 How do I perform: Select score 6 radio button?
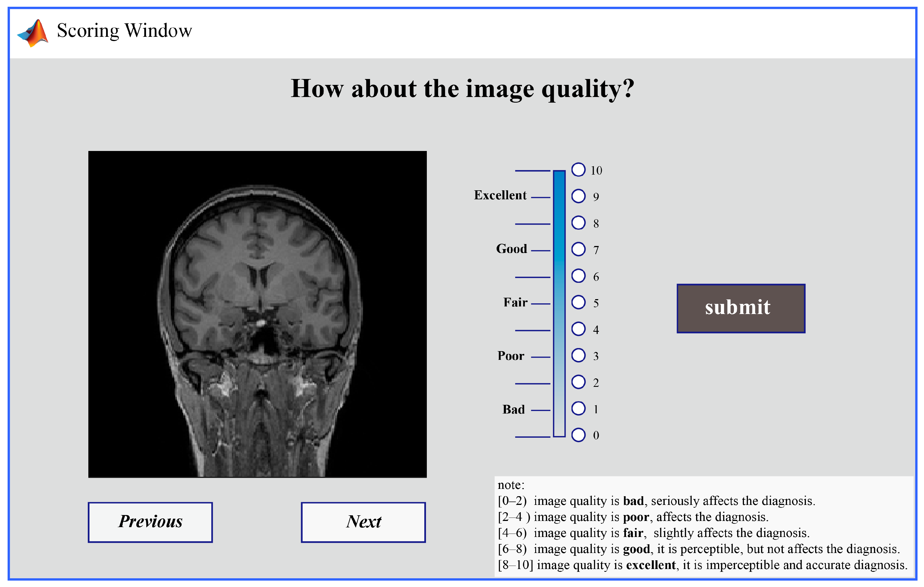tap(578, 276)
